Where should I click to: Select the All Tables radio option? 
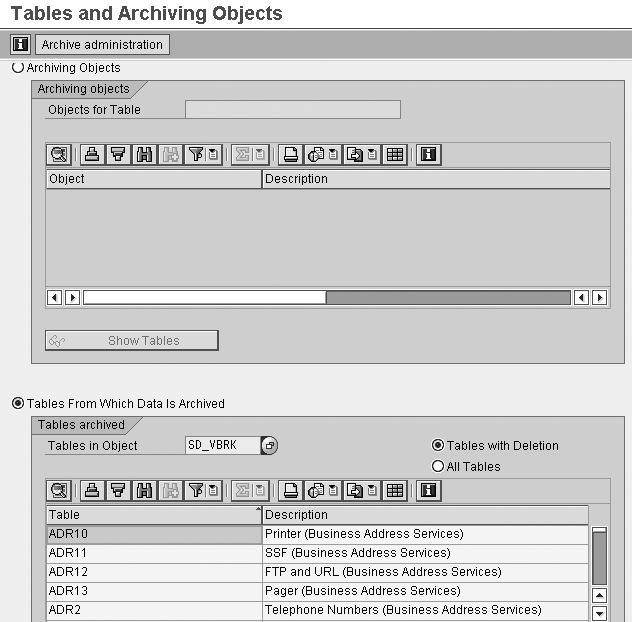coord(438,466)
